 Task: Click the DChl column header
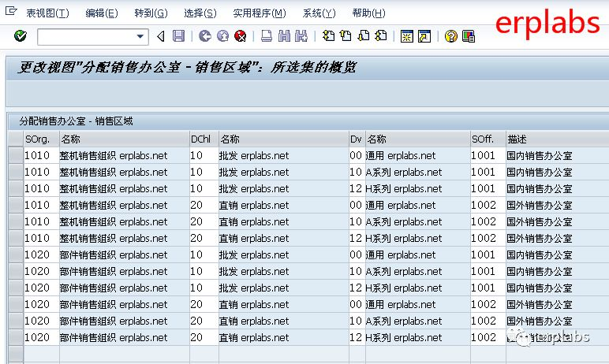204,139
